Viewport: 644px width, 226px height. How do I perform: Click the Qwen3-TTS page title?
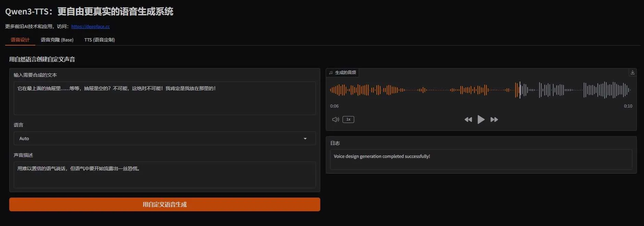pyautogui.click(x=89, y=11)
